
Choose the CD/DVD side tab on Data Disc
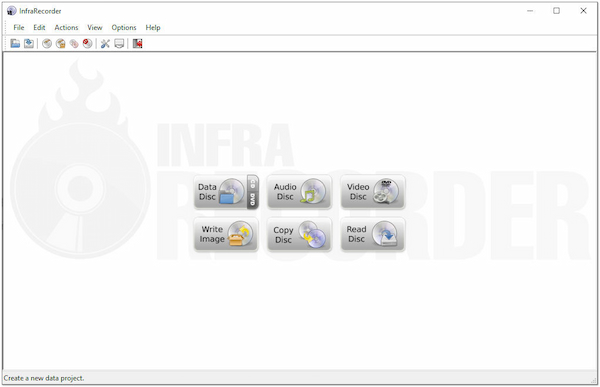pyautogui.click(x=253, y=192)
